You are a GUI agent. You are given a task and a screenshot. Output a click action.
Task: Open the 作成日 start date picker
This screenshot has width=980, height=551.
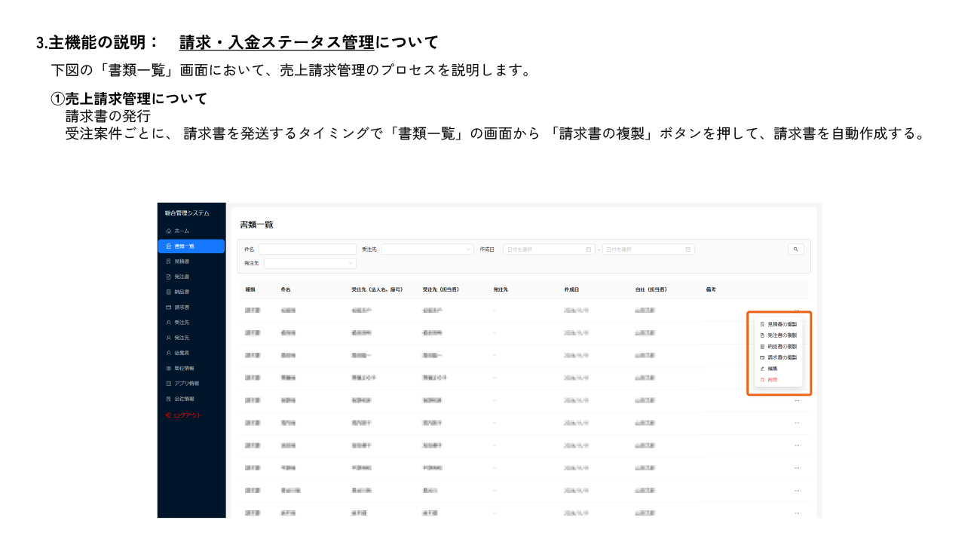coord(549,249)
